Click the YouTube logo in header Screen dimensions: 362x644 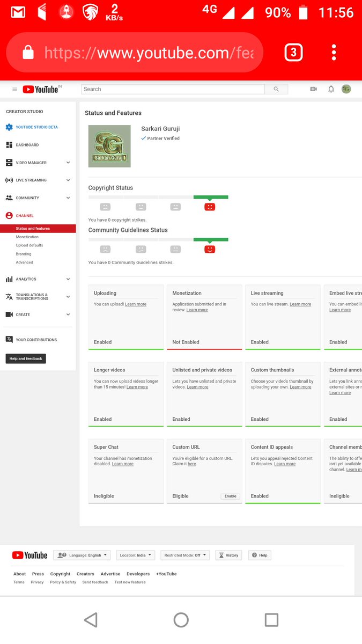40,90
